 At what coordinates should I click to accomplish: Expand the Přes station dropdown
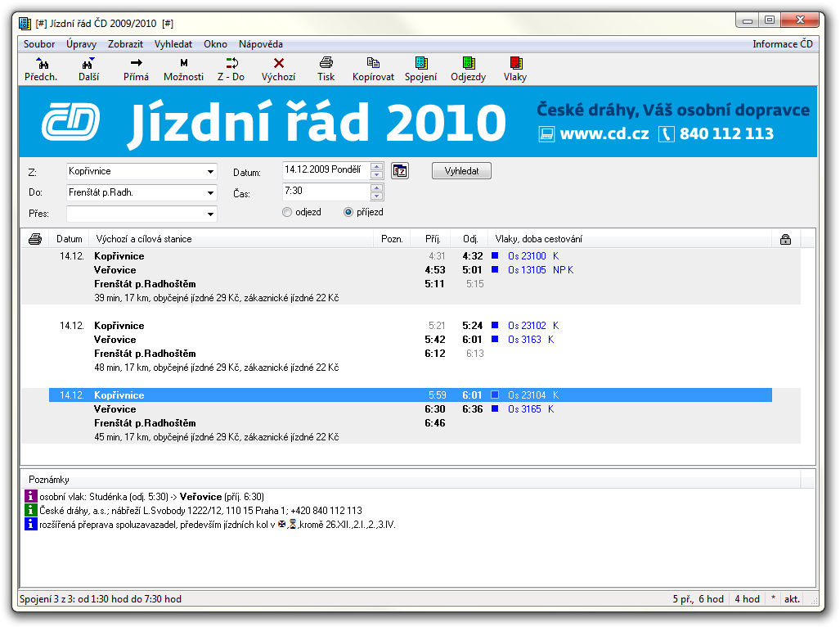click(x=210, y=214)
